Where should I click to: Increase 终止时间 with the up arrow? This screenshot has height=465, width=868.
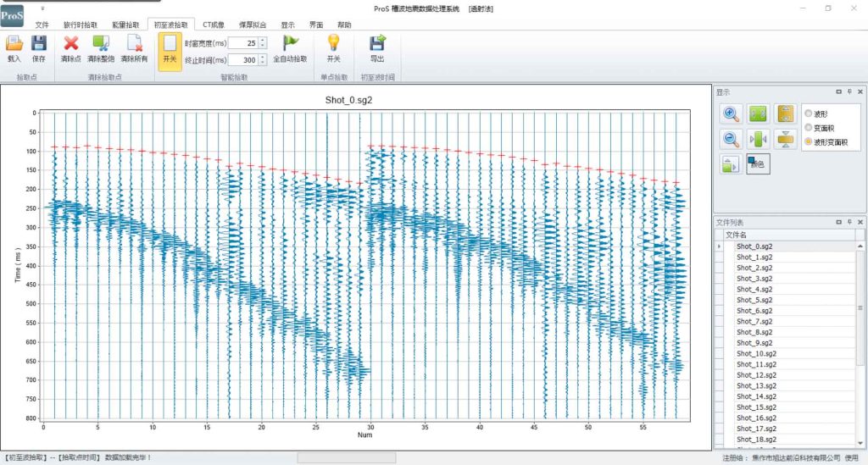[x=263, y=57]
